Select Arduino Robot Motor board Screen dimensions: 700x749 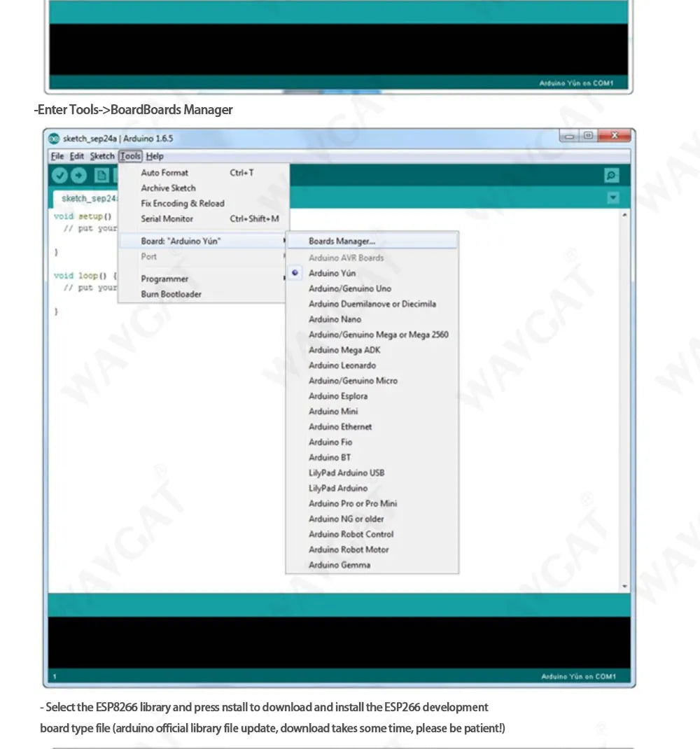point(372,549)
